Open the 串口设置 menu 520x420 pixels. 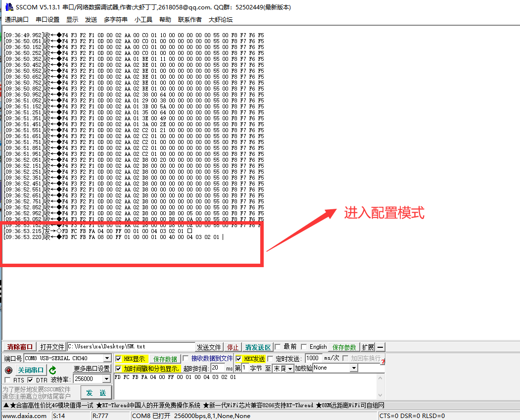click(47, 20)
